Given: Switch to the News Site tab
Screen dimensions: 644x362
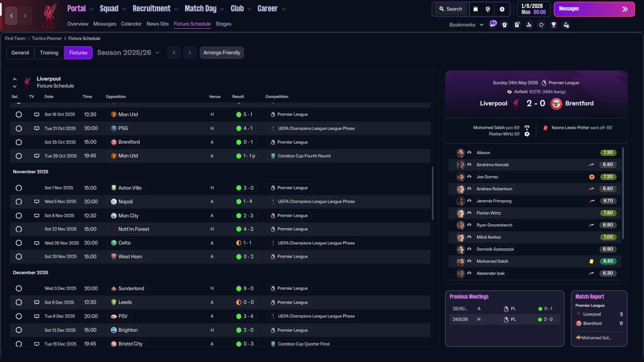Looking at the screenshot, I should point(157,24).
